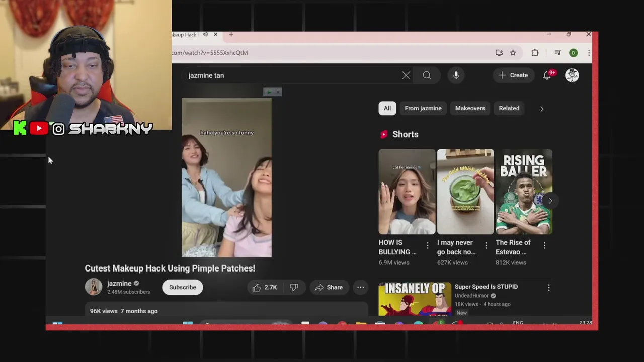The height and width of the screenshot is (362, 644).
Task: Share the video
Action: click(329, 287)
